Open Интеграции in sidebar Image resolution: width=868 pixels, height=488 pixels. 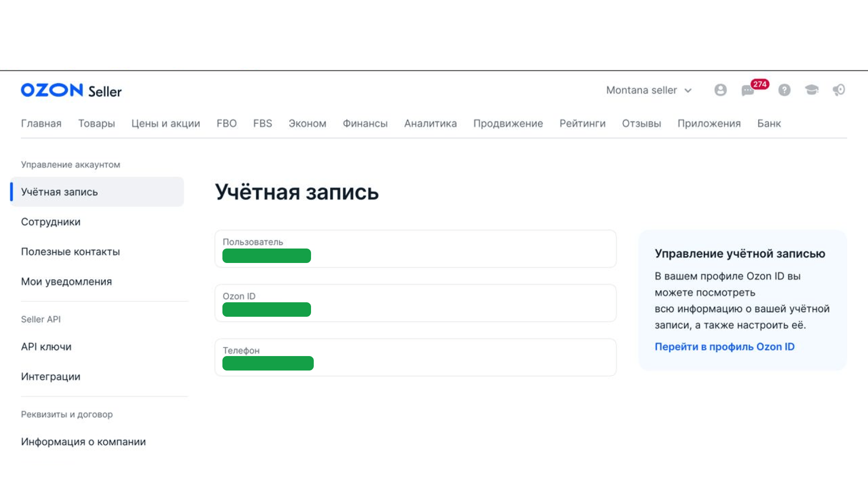point(51,376)
